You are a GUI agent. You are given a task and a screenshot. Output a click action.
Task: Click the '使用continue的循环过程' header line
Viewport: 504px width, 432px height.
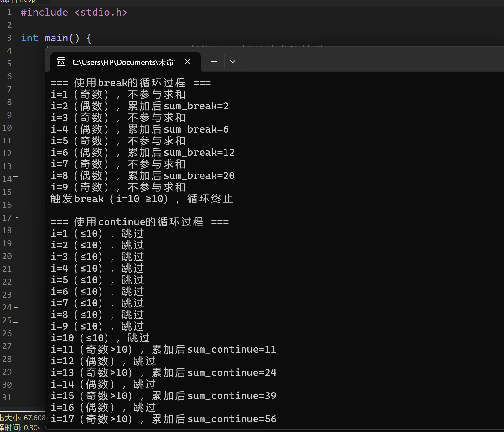tap(140, 222)
